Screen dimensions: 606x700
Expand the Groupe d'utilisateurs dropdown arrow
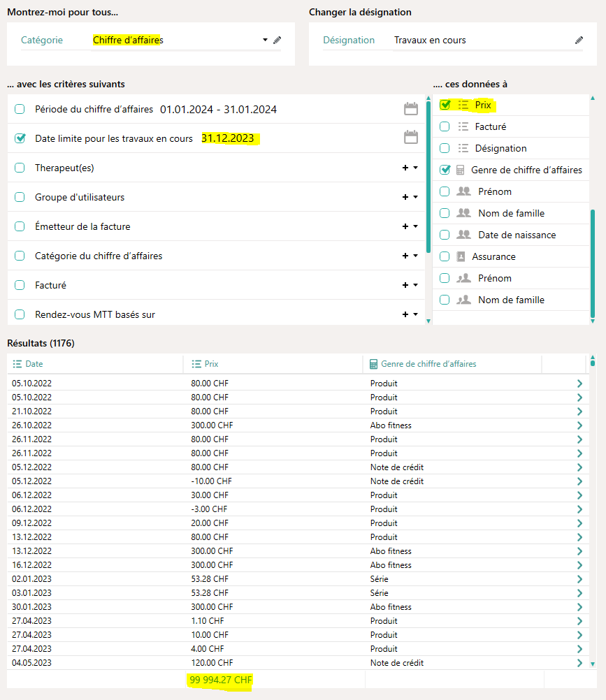(x=416, y=197)
